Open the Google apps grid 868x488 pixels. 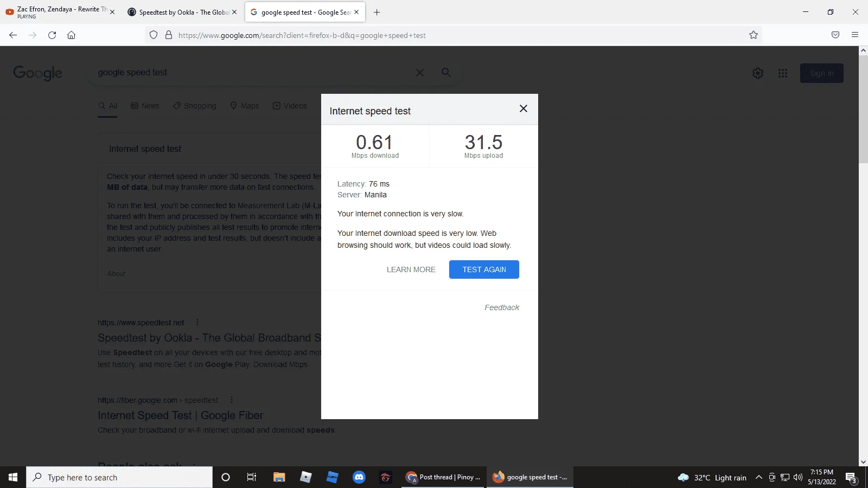pyautogui.click(x=782, y=73)
